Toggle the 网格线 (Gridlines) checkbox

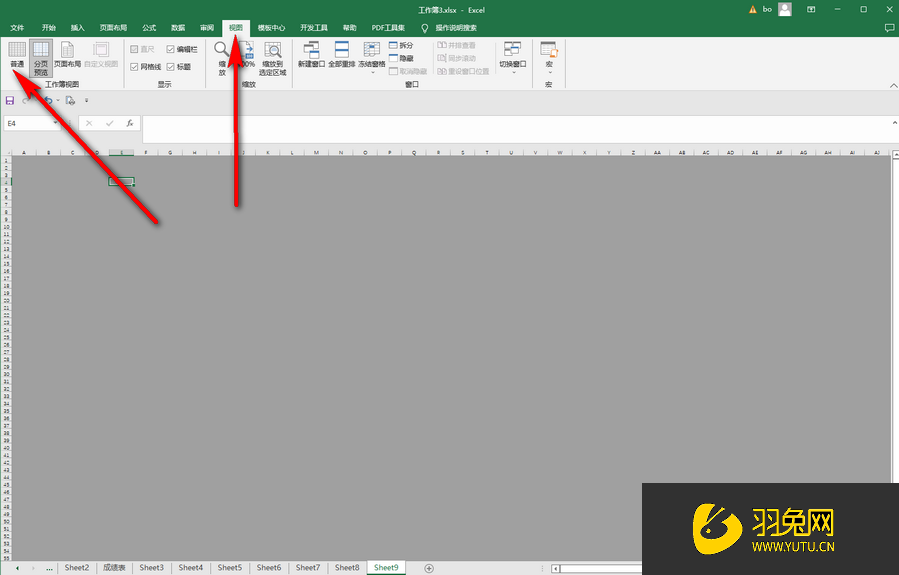[135, 67]
